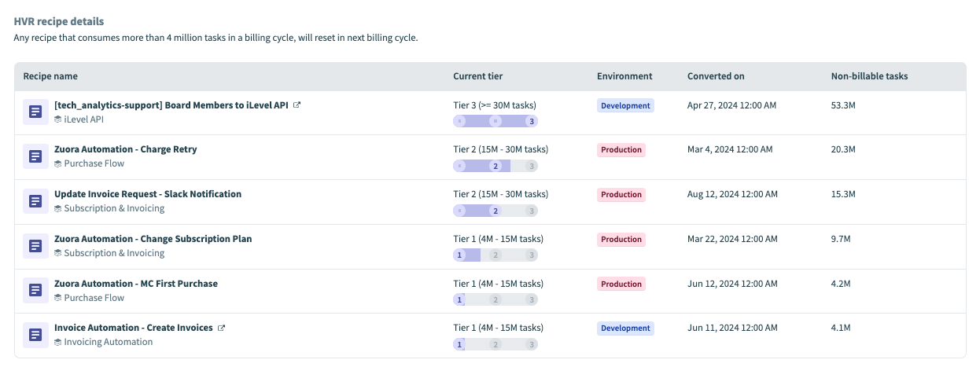Open external link icon next to Board Members recipe

click(x=297, y=105)
